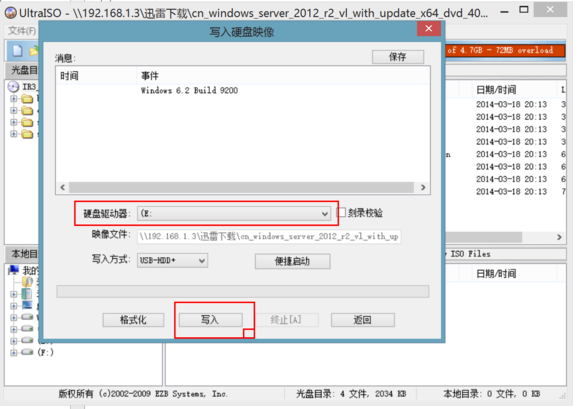Click the My Computer icon in local tree
Viewport: 580px width, 409px height.
[14, 270]
